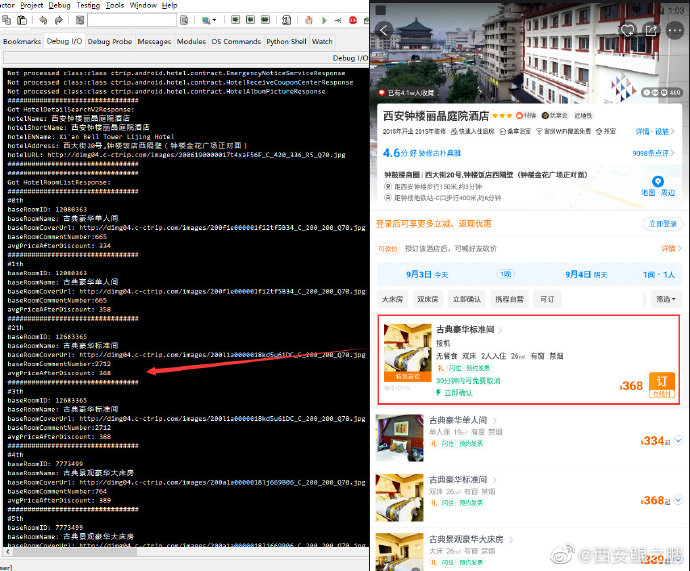This screenshot has height=571, width=690.
Task: Tap the orange 订 booking button for ¥368 room
Action: (662, 384)
